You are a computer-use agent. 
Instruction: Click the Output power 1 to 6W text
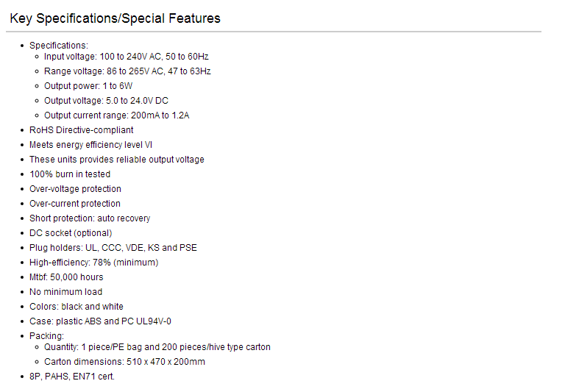coord(88,86)
